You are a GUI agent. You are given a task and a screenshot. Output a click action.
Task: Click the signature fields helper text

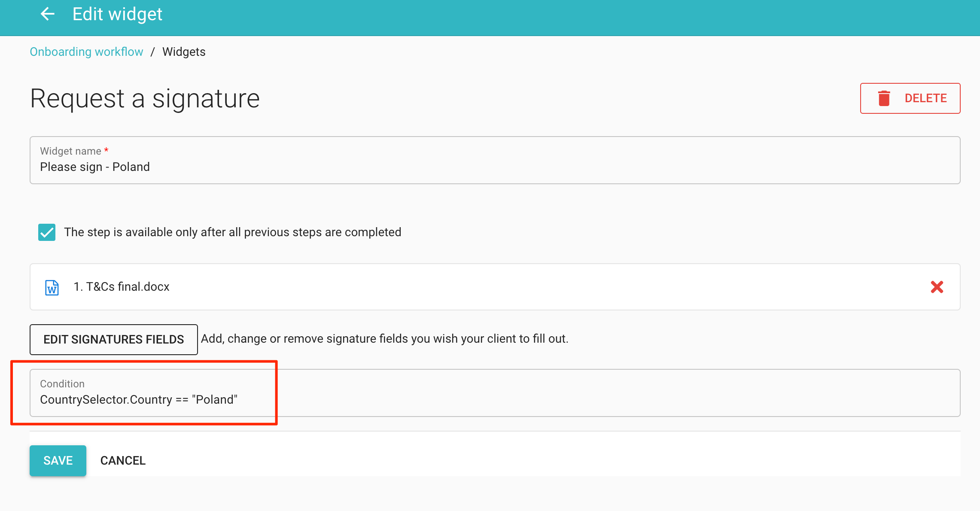[384, 339]
